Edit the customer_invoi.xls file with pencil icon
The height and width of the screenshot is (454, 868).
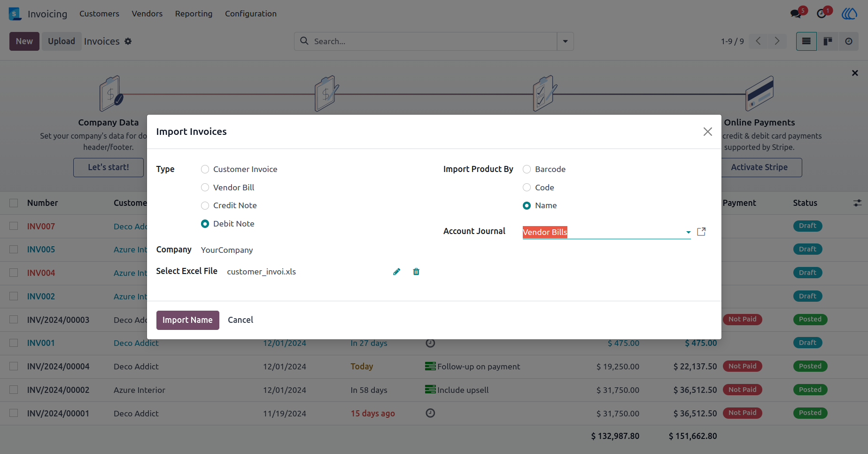point(397,272)
